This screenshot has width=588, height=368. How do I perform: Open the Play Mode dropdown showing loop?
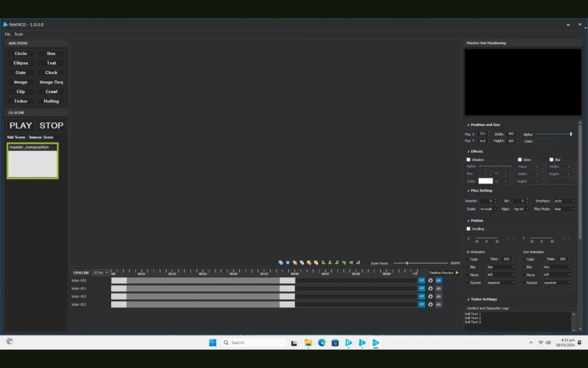point(564,209)
